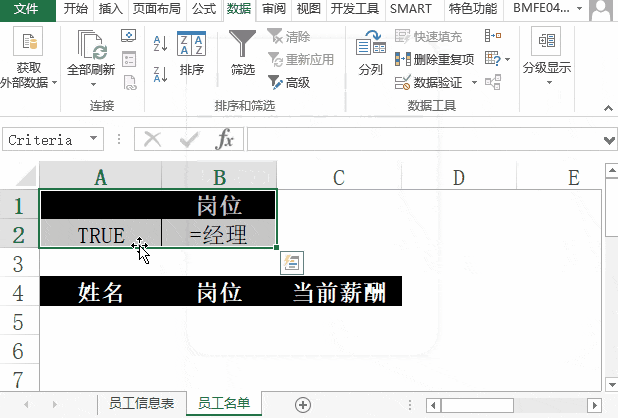Click Flash Fill

[428, 37]
